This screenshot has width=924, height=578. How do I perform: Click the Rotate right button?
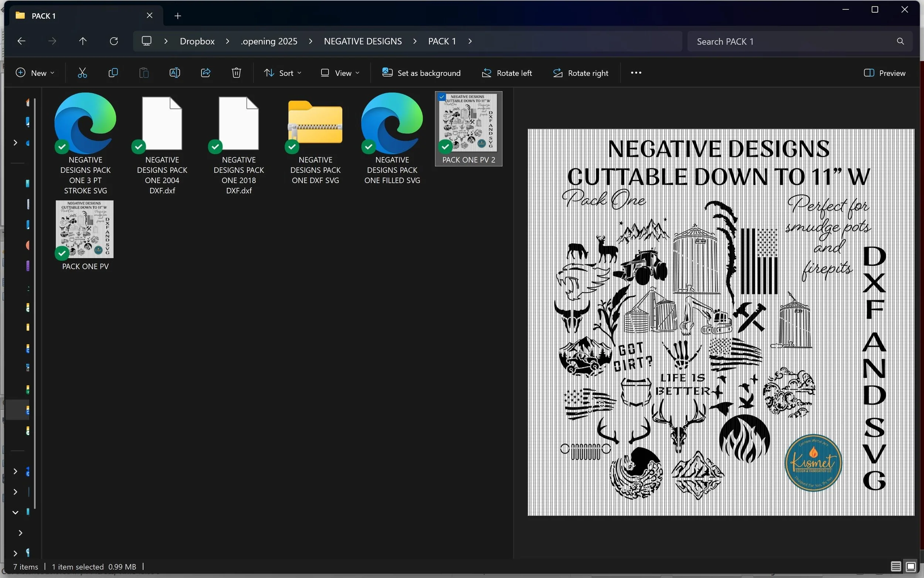[581, 73]
